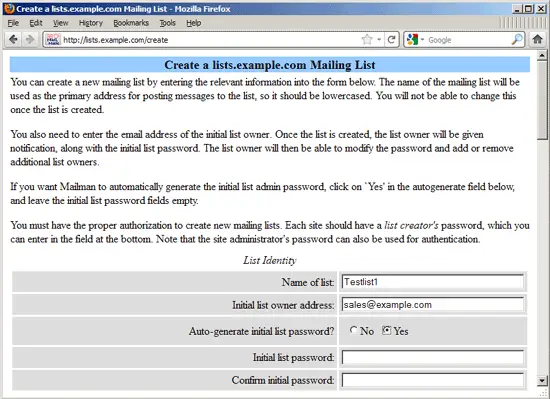Select Yes for auto-generate password
Image resolution: width=550 pixels, height=399 pixels.
386,330
